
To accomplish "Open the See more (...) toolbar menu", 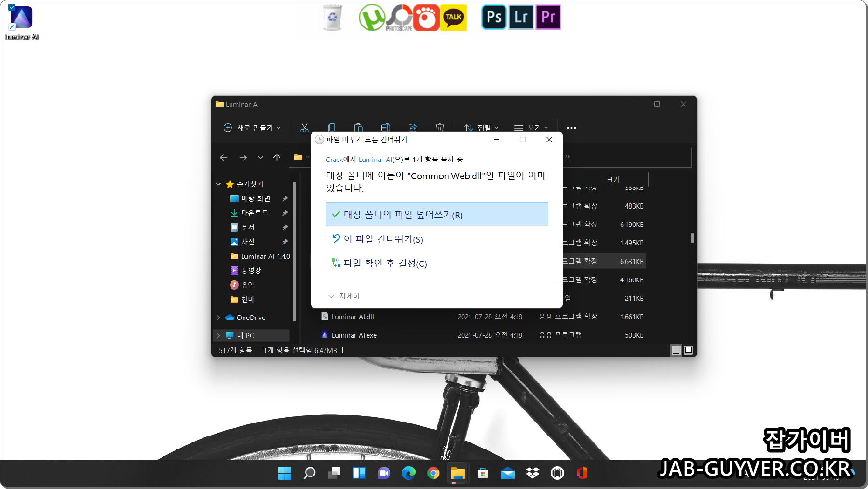I will click(x=571, y=128).
